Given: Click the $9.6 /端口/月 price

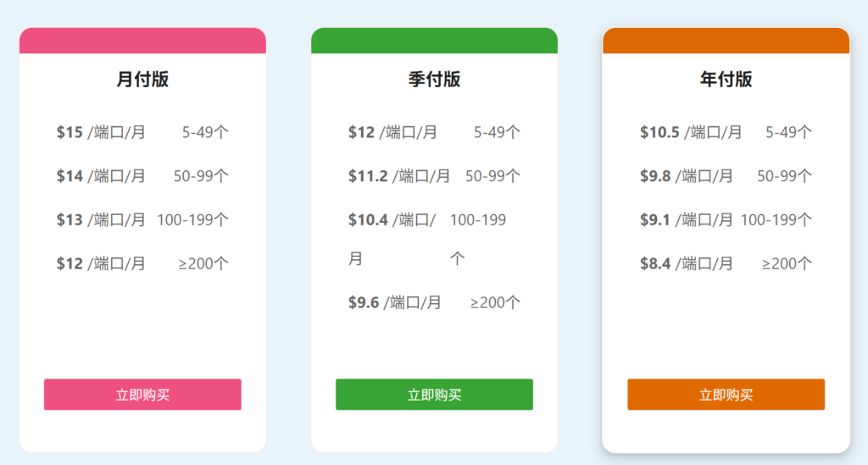Looking at the screenshot, I should pos(394,302).
